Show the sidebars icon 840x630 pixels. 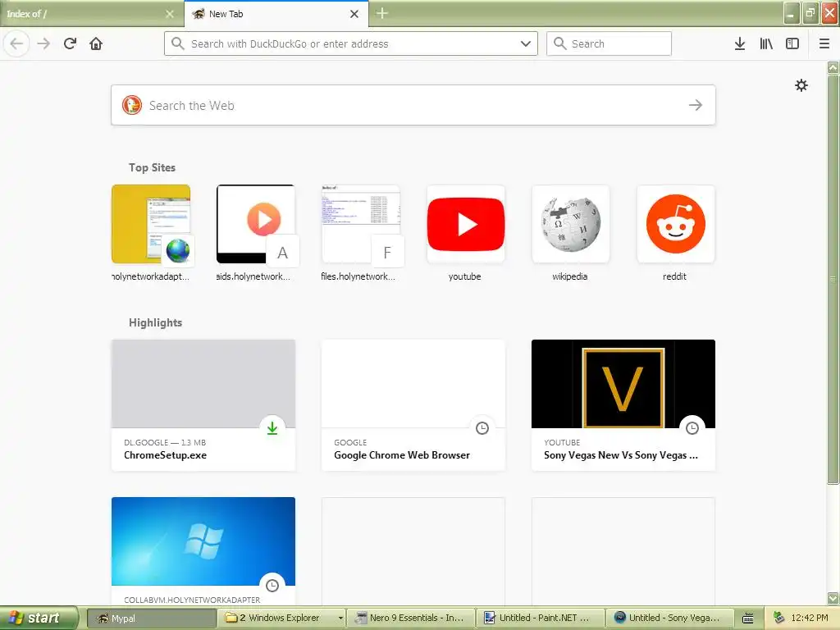[x=792, y=43]
